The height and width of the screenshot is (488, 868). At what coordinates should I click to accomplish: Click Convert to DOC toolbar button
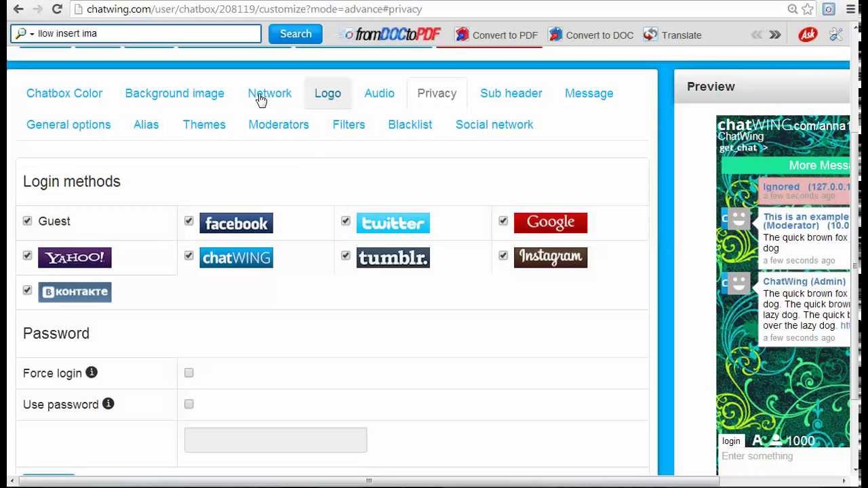pyautogui.click(x=592, y=35)
